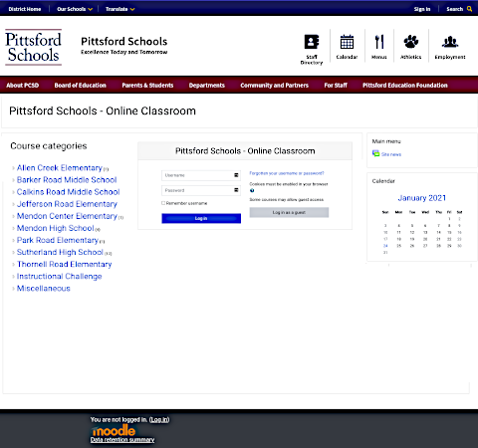Expand Allen Creek Elementary category arrow
Image resolution: width=478 pixels, height=448 pixels.
[13, 168]
